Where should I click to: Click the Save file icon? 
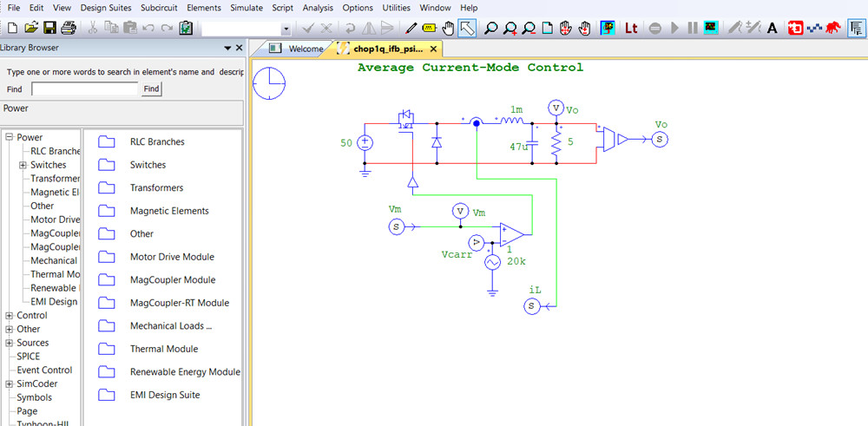[x=49, y=29]
